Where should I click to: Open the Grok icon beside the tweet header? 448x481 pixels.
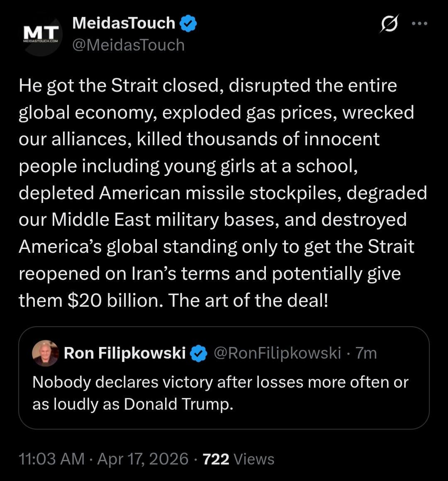[389, 24]
